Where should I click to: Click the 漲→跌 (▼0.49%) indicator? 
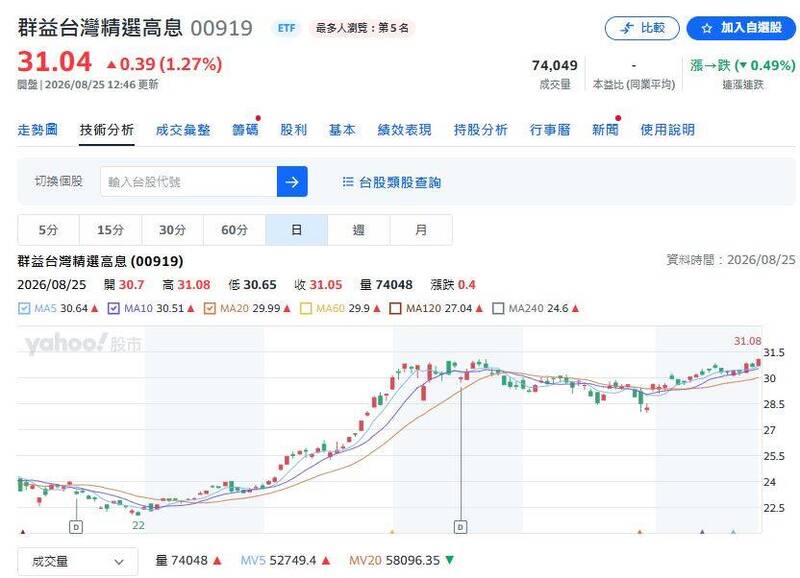click(x=743, y=66)
